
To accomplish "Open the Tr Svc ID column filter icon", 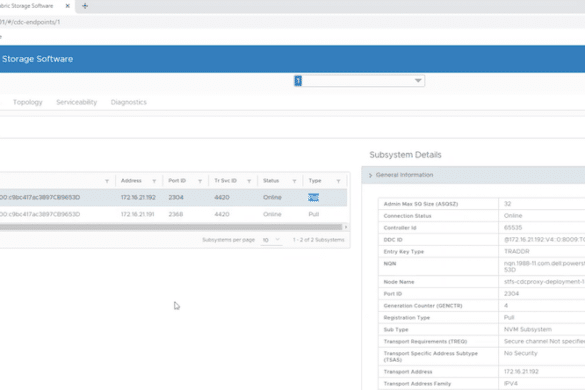I will [x=249, y=181].
